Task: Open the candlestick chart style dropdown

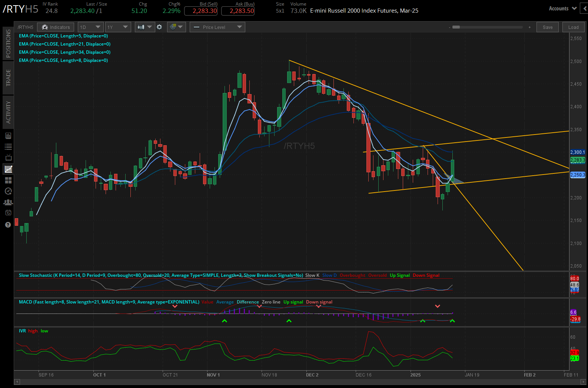Action: [144, 27]
